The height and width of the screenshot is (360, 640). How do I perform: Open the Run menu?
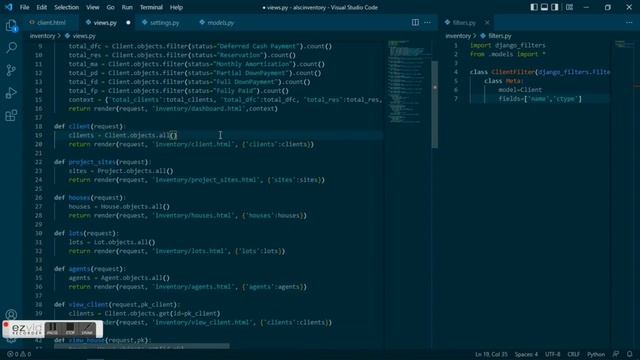tap(127, 7)
